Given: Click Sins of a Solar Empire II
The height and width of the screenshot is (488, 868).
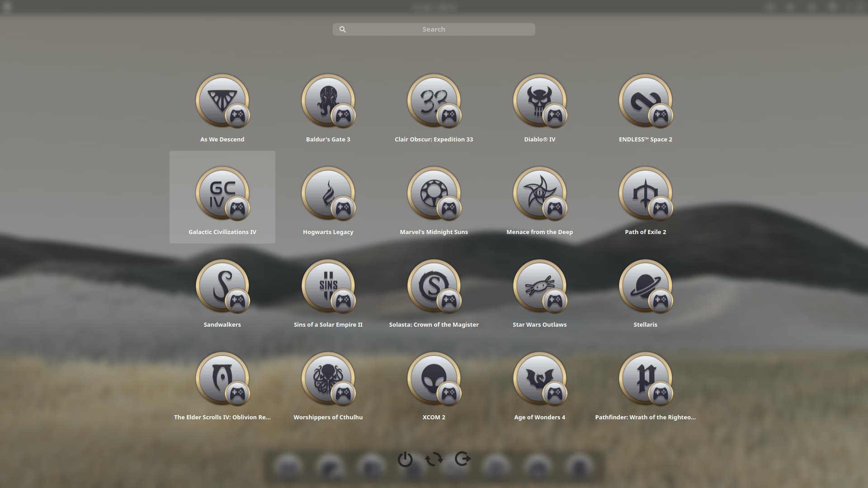Looking at the screenshot, I should click(328, 286).
